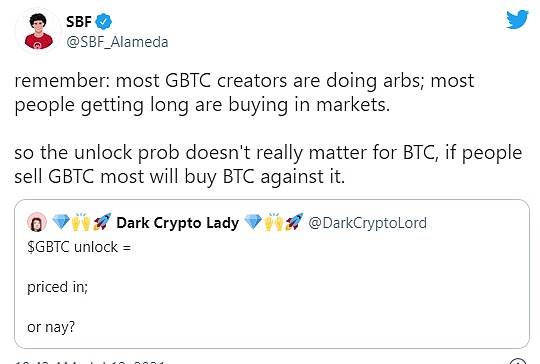Open the @DarkCryptoLord handle

click(367, 223)
